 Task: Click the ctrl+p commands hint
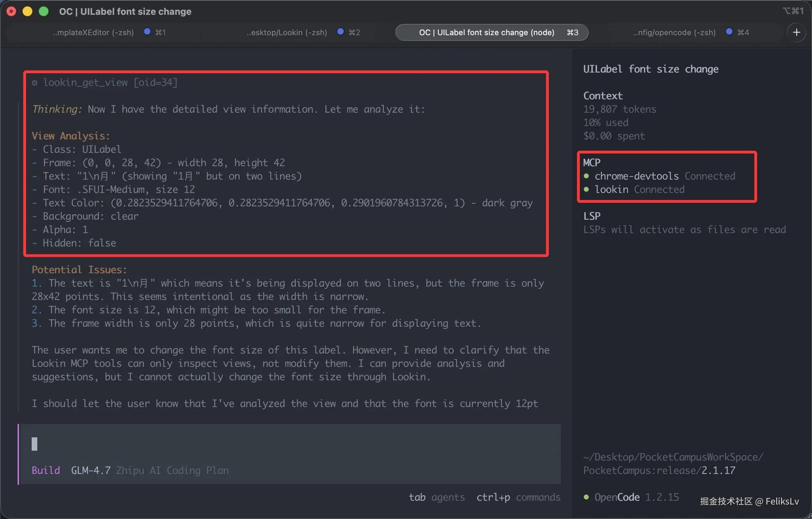[x=518, y=497]
